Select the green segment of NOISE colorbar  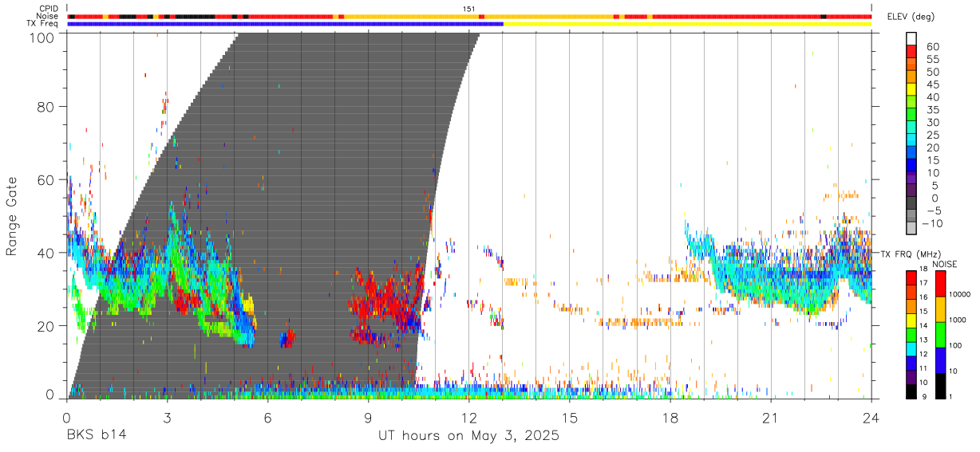(x=941, y=335)
